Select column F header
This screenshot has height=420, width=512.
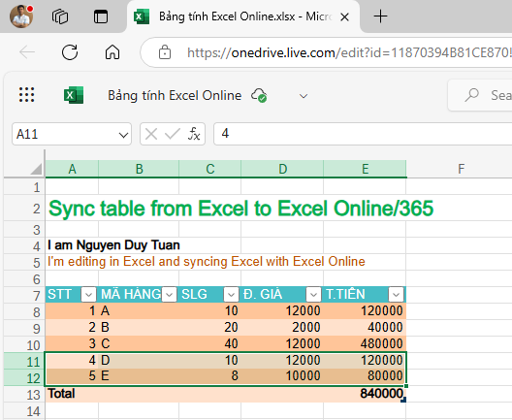tap(461, 169)
